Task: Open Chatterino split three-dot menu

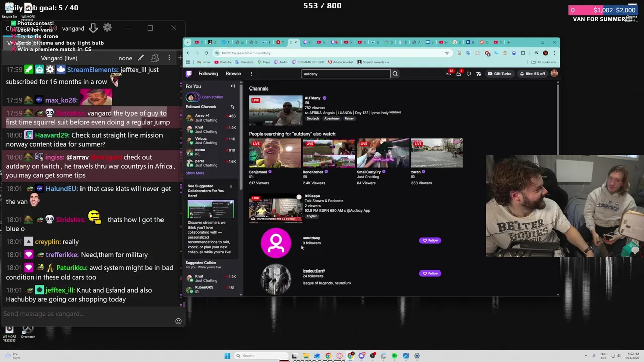Action: tap(169, 58)
